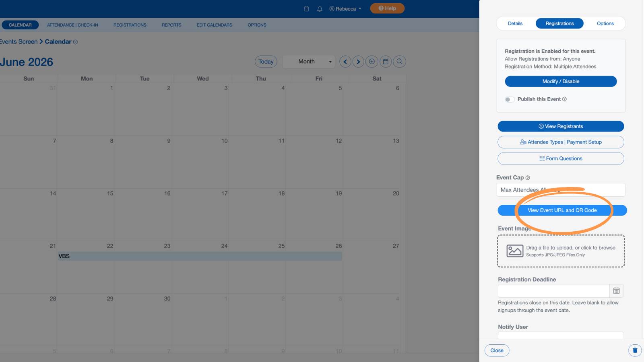
Task: Jump to Today on the calendar
Action: [266, 62]
